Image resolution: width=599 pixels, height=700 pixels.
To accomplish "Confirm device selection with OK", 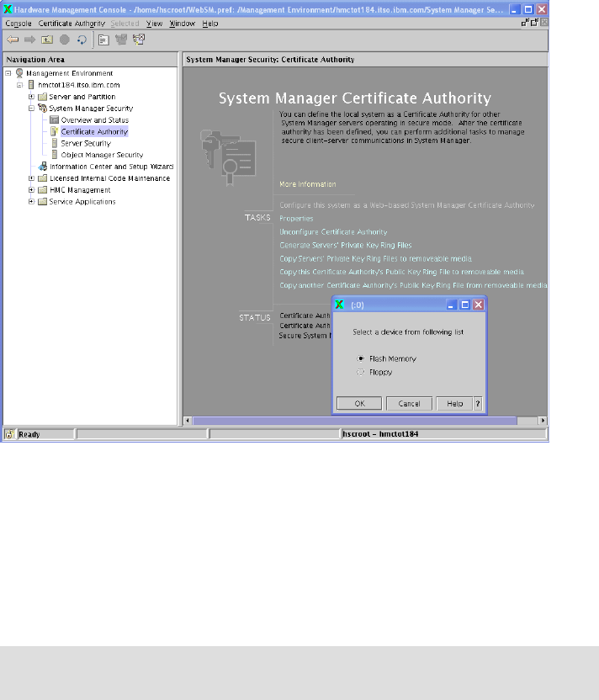I will [359, 404].
